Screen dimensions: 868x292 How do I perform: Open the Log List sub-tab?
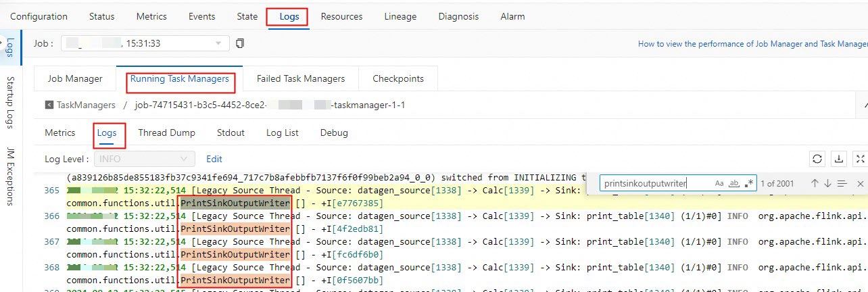(x=283, y=132)
